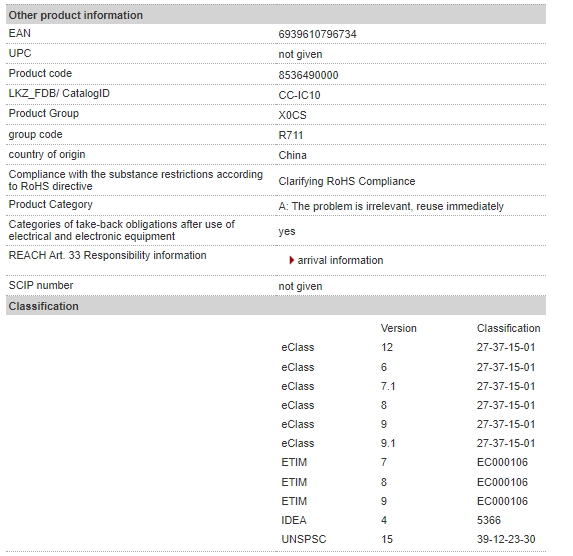Image resolution: width=573 pixels, height=556 pixels.
Task: Select EC000106 in ETIM 8 row
Action: (502, 482)
